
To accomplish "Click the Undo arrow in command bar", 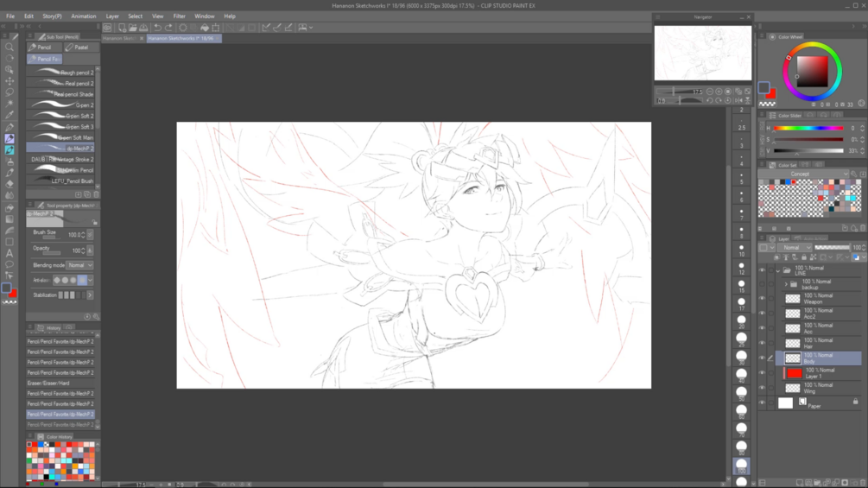I will click(x=158, y=27).
